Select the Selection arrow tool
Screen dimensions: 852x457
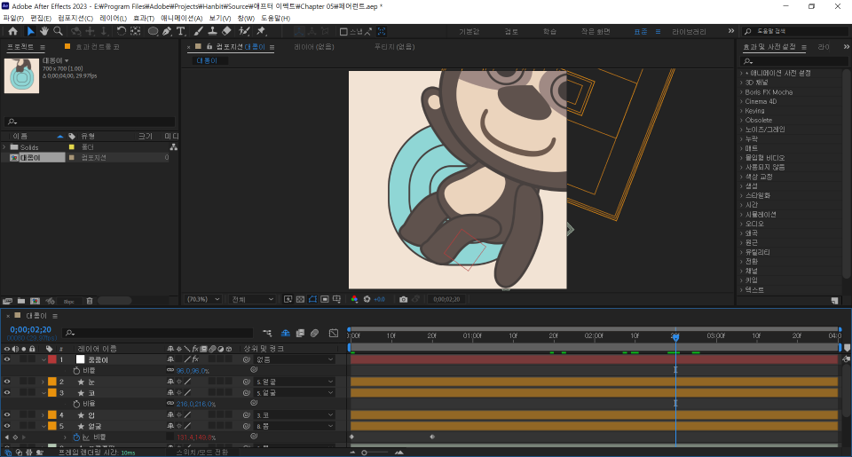(x=30, y=32)
